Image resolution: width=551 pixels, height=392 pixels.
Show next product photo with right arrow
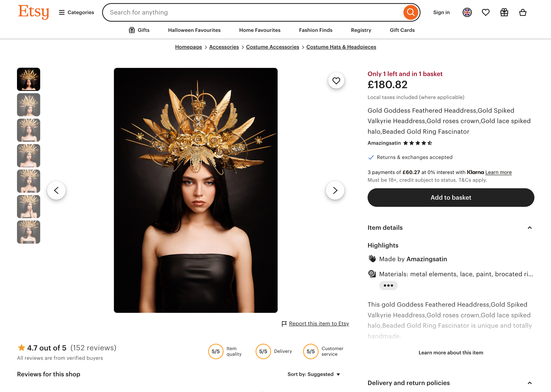click(335, 191)
